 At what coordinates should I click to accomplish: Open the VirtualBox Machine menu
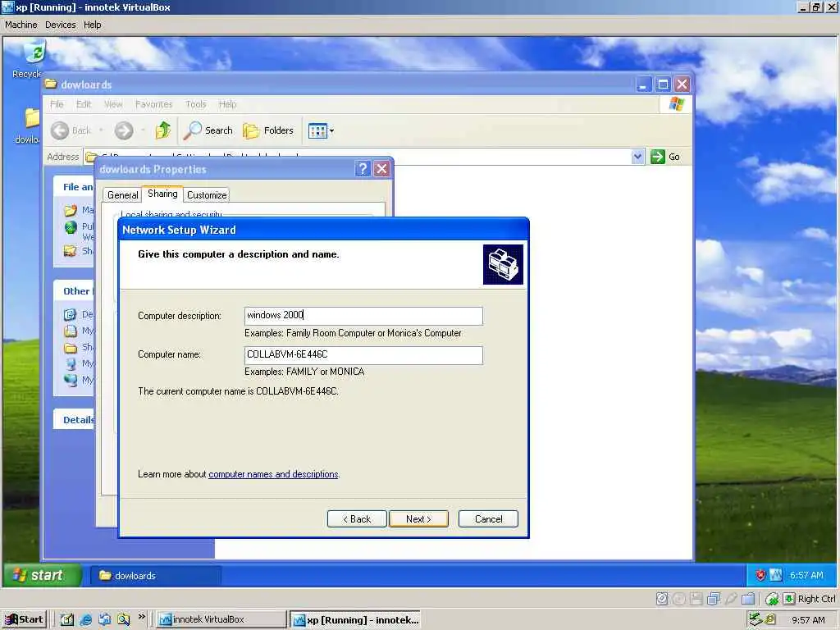pyautogui.click(x=21, y=25)
